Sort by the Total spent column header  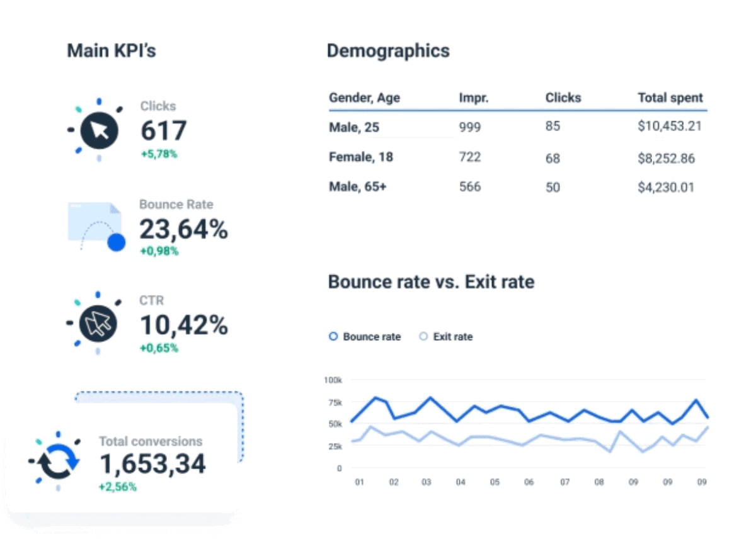pyautogui.click(x=670, y=98)
